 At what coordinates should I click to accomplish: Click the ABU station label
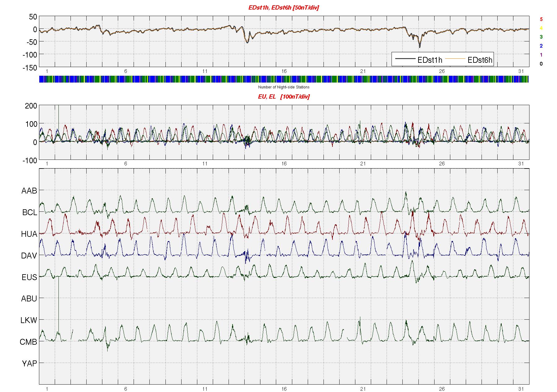(x=29, y=299)
